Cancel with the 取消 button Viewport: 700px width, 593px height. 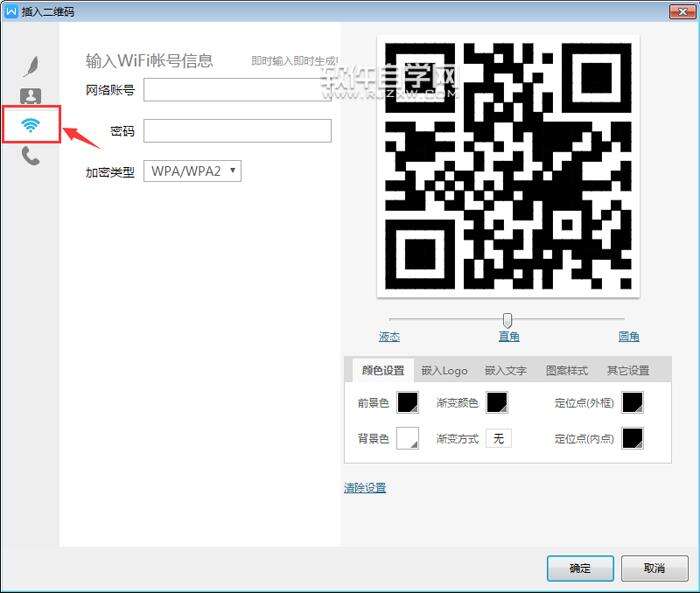654,568
